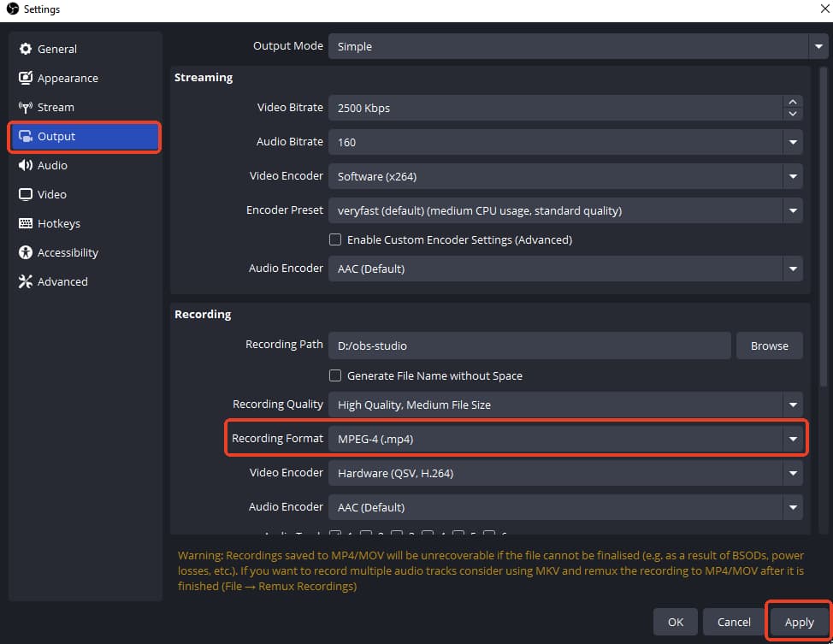Open General settings section
Screen dimensions: 833x644
coord(85,49)
